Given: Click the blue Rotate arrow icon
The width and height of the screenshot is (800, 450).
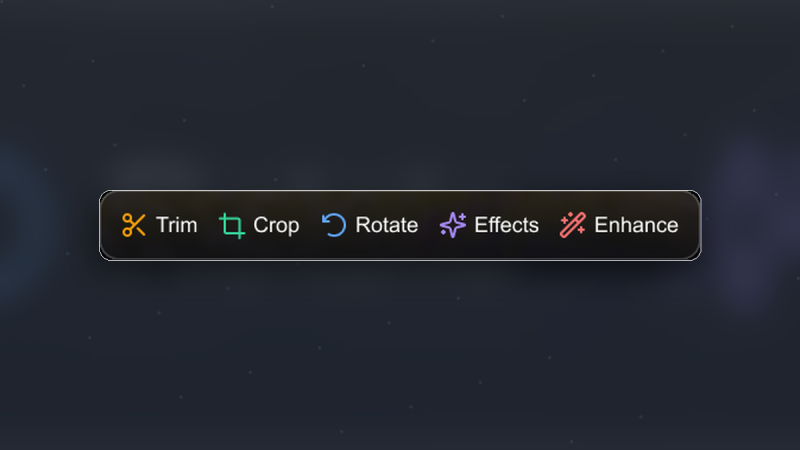Looking at the screenshot, I should tap(334, 225).
